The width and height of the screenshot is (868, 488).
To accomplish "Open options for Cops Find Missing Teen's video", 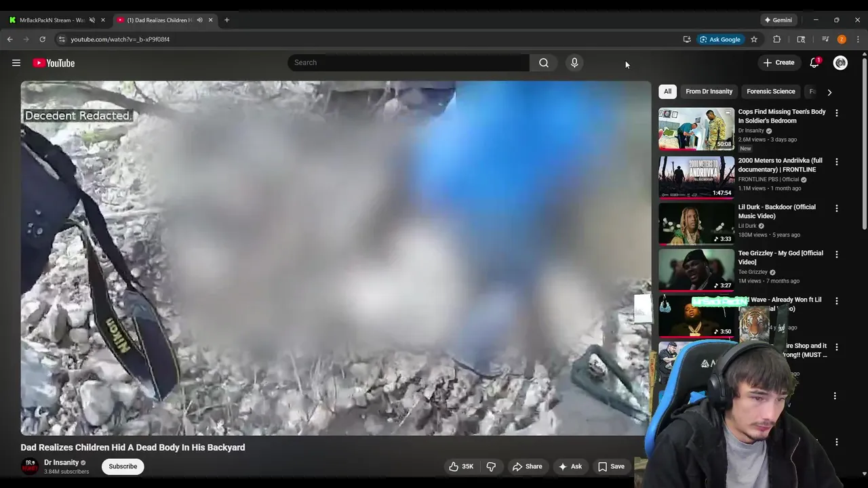I will [836, 113].
